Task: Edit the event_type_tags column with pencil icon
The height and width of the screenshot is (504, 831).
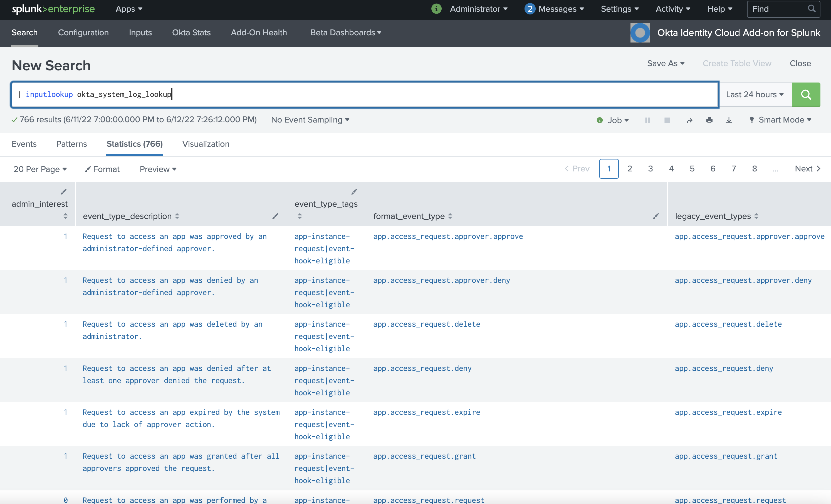Action: click(x=354, y=192)
